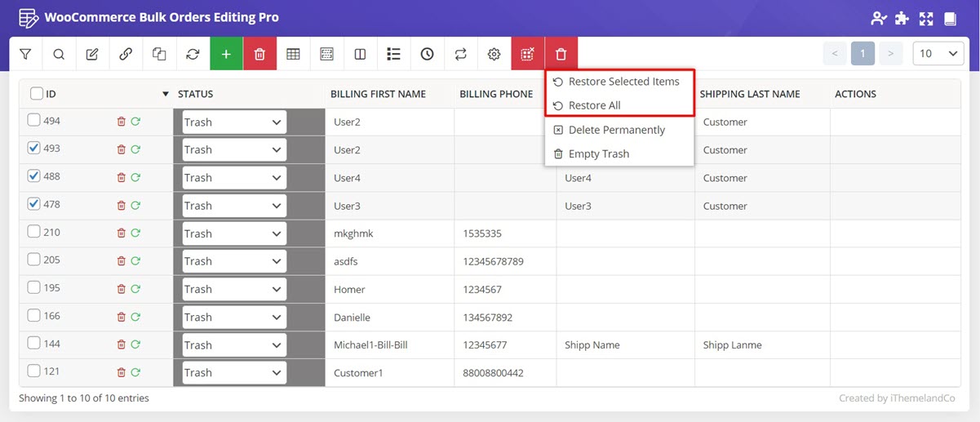Open the documentation book icon

[950, 18]
